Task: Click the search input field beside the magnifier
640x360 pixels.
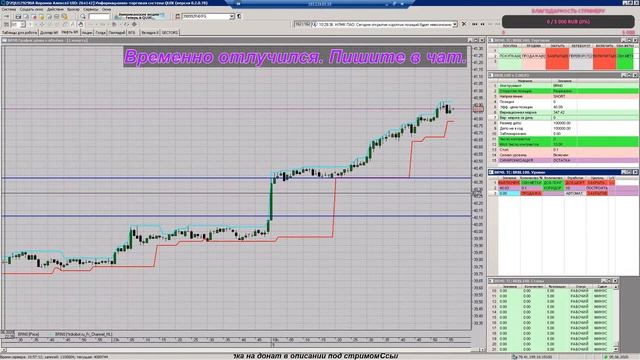Action: click(99, 16)
